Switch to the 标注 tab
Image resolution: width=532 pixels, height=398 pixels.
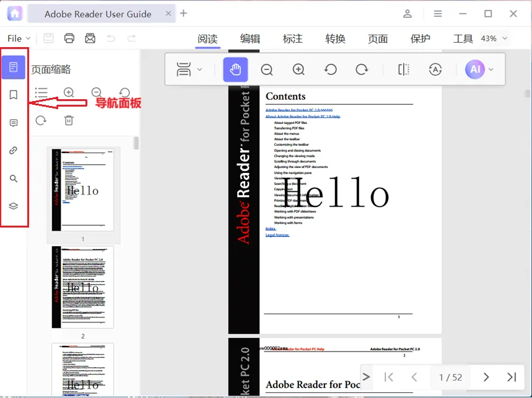(x=292, y=38)
